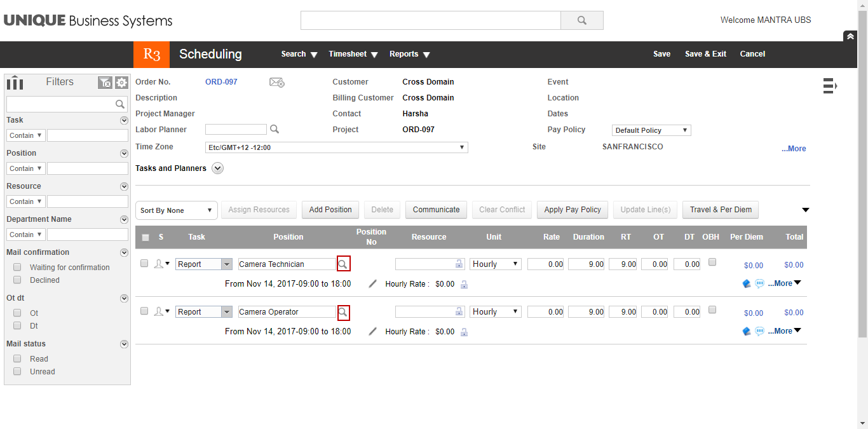Click the chat bubble icon on Camera Technician row

coord(759,283)
